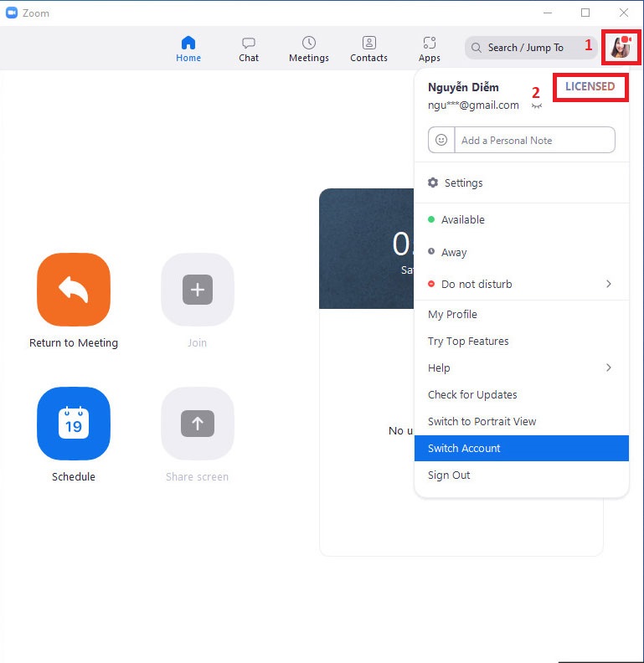Select Do not disturb status
The height and width of the screenshot is (663, 644).
521,284
